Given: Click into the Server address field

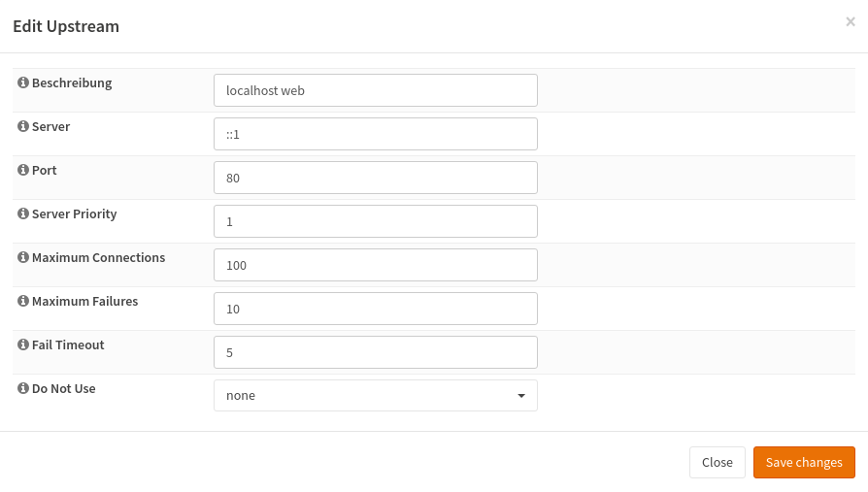Looking at the screenshot, I should [x=375, y=134].
